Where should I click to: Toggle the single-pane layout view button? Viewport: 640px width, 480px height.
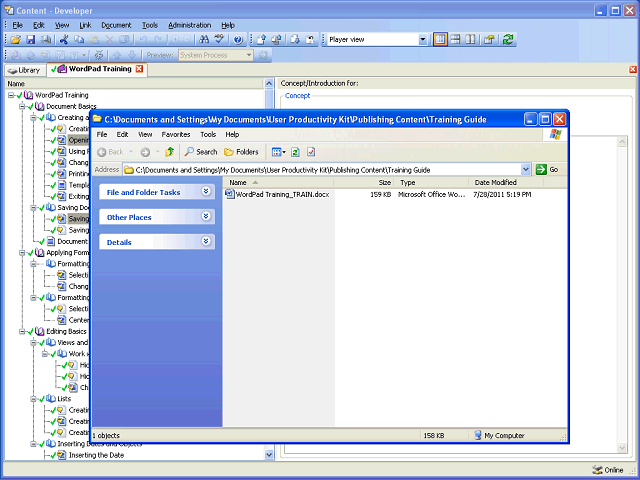point(440,40)
